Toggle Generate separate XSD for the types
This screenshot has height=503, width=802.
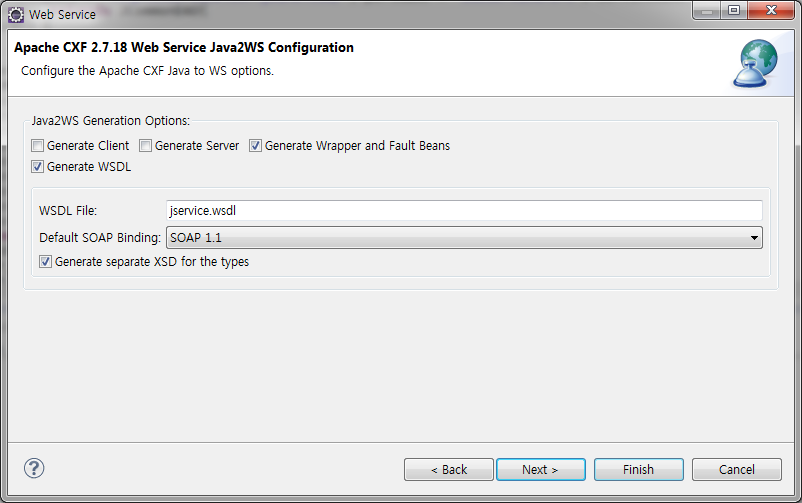46,262
